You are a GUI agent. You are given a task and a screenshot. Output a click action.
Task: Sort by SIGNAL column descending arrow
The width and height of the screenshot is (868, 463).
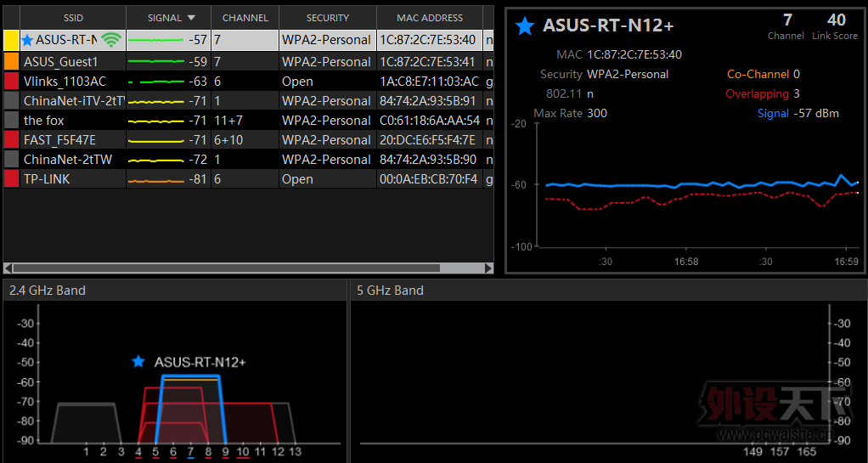pos(192,18)
